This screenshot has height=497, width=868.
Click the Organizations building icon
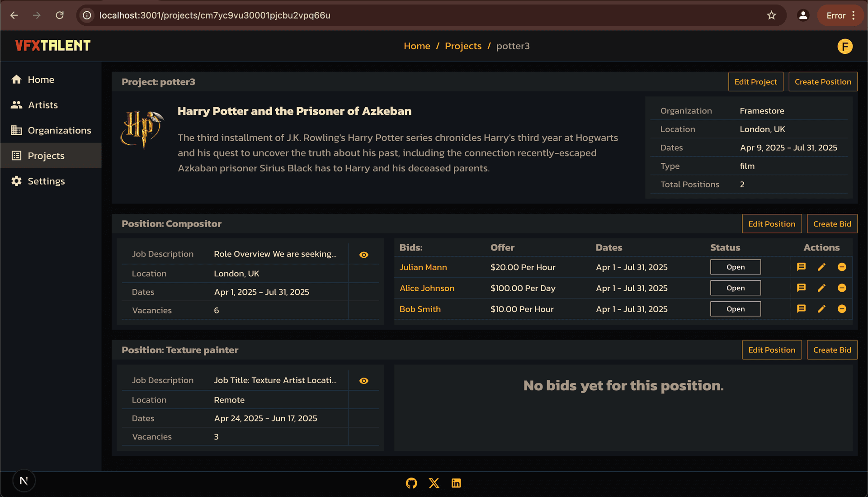(17, 130)
